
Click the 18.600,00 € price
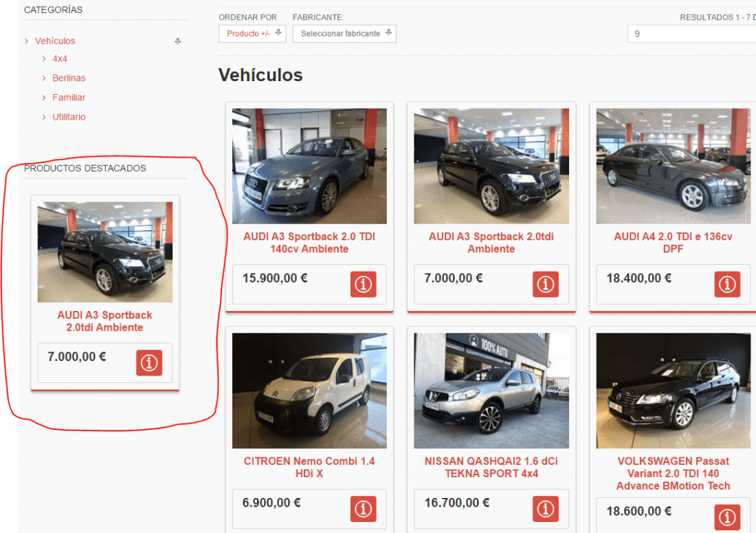pyautogui.click(x=639, y=511)
